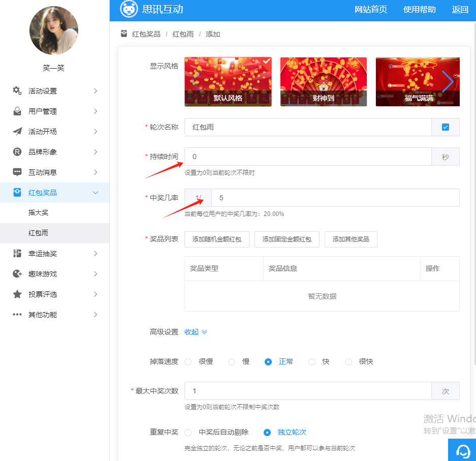Click the 品牌形象 registered-mark icon
The height and width of the screenshot is (461, 476).
pos(17,151)
